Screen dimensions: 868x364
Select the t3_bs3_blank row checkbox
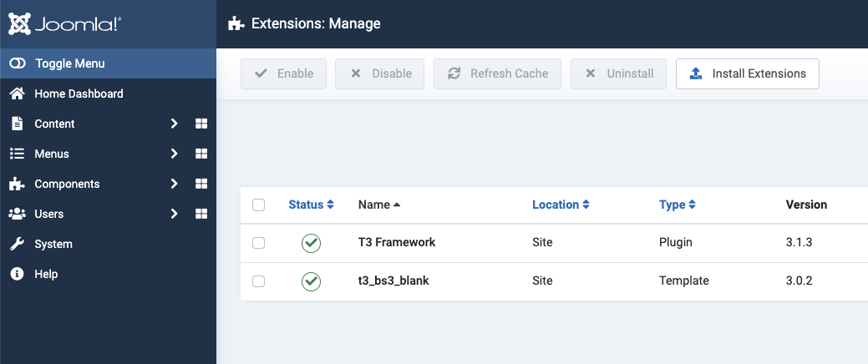click(x=258, y=281)
